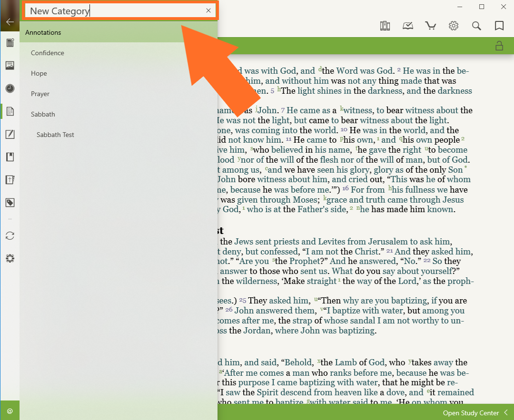Viewport: 514px width, 420px height.
Task: Click into the New Category input field
Action: [x=114, y=11]
